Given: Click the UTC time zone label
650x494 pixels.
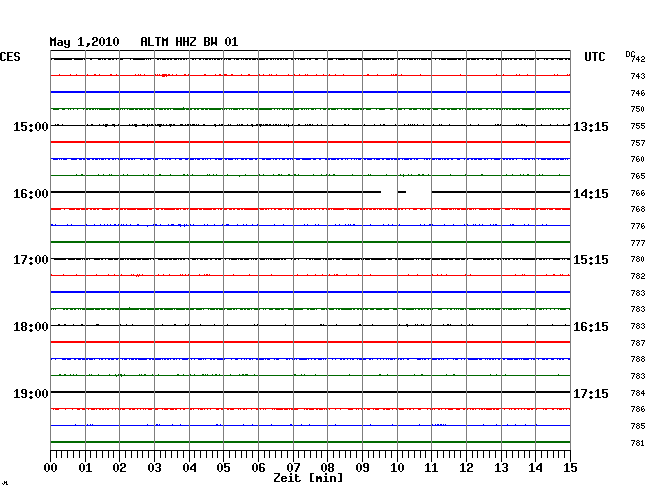Looking at the screenshot, I should (x=594, y=57).
